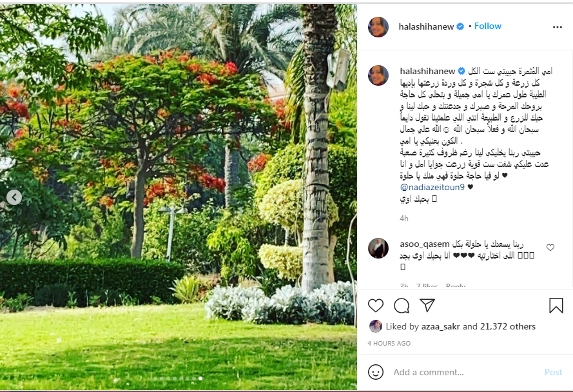This screenshot has width=573, height=392.
Task: Like the post with the heart icon
Action: pos(375,306)
